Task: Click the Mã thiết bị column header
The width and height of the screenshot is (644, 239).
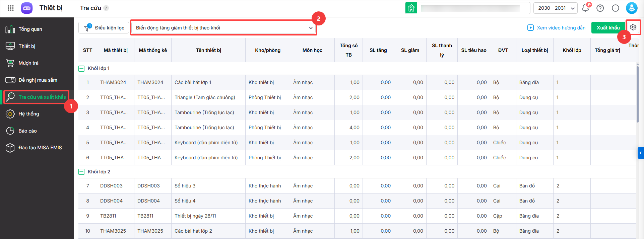Action: click(116, 50)
